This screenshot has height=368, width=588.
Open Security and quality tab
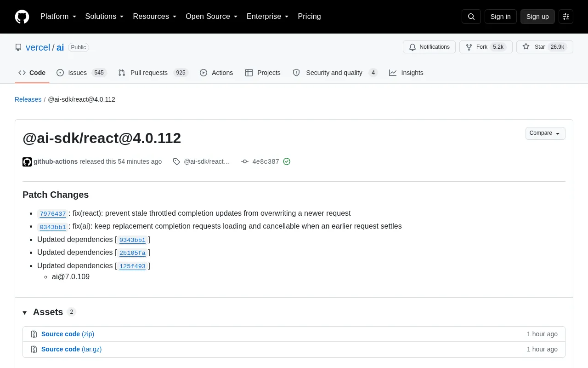tap(335, 73)
